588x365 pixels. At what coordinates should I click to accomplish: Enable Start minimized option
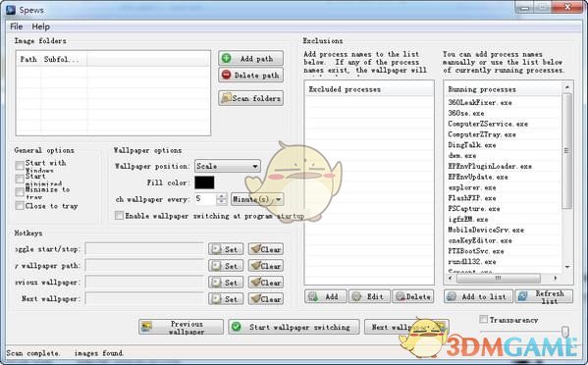(x=20, y=179)
